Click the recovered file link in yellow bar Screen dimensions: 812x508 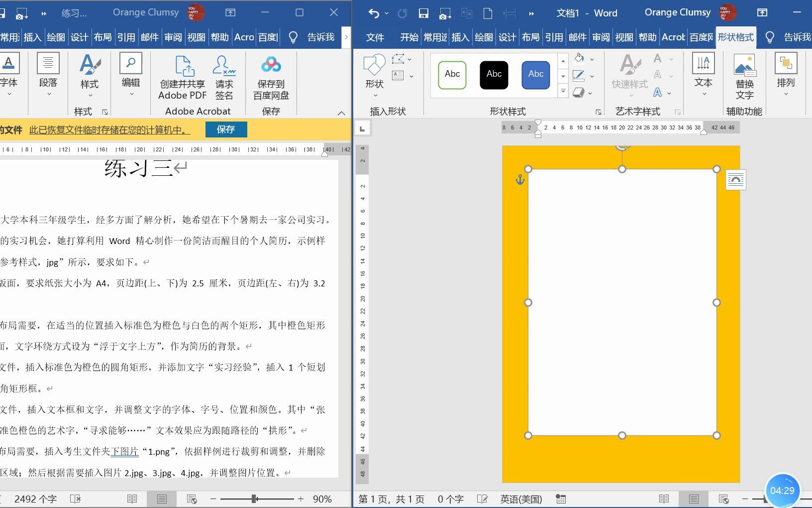108,129
